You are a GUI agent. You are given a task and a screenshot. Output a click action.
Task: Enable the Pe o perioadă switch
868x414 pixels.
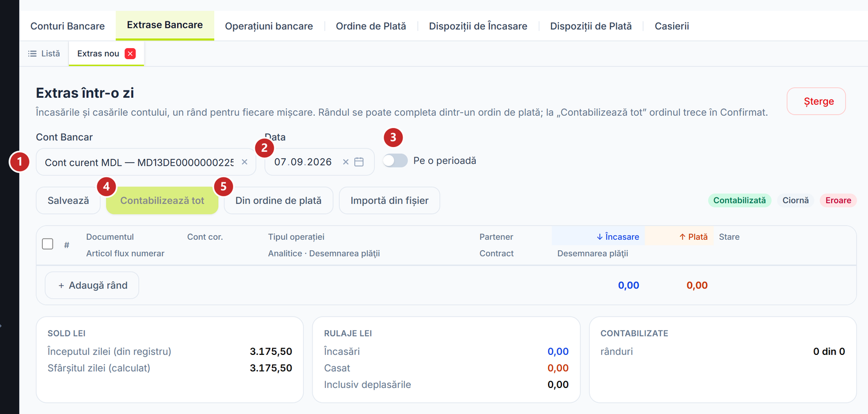[x=395, y=160]
